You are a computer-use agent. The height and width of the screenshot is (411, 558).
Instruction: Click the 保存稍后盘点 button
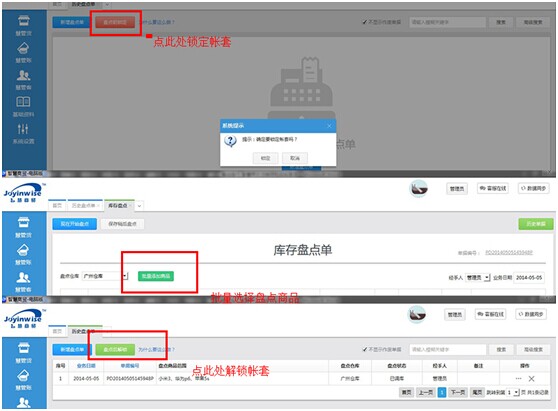click(122, 224)
